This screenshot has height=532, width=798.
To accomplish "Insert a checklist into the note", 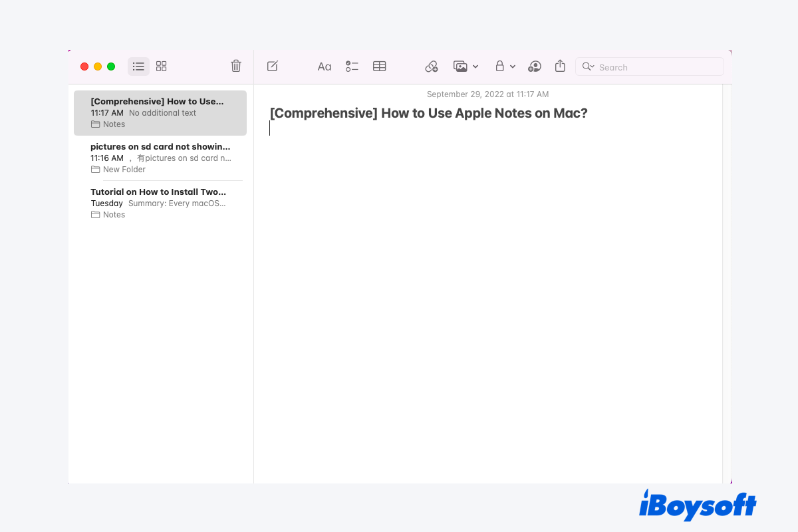I will point(352,66).
